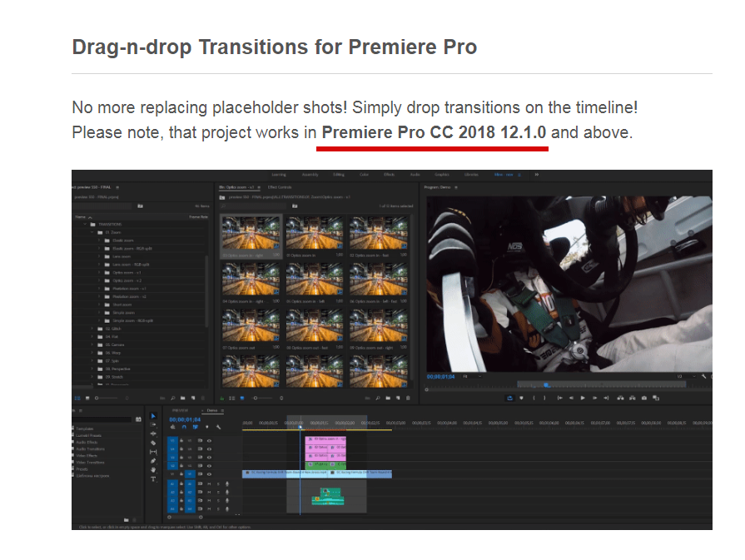Expand the Elastic zoom folder
745x560 pixels.
tap(99, 240)
